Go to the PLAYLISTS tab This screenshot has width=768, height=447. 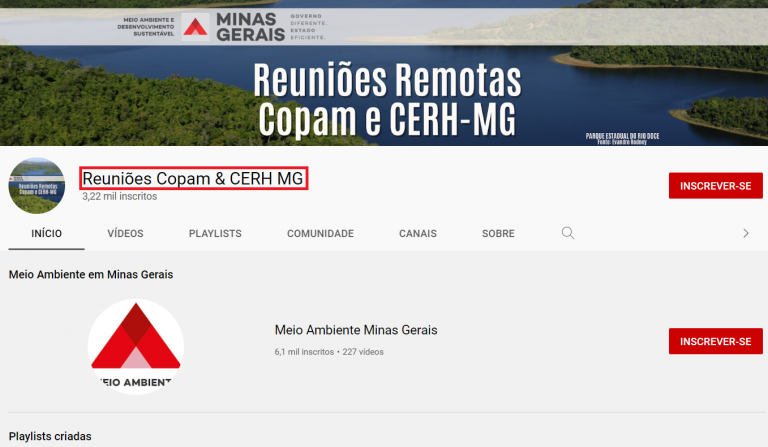click(215, 233)
